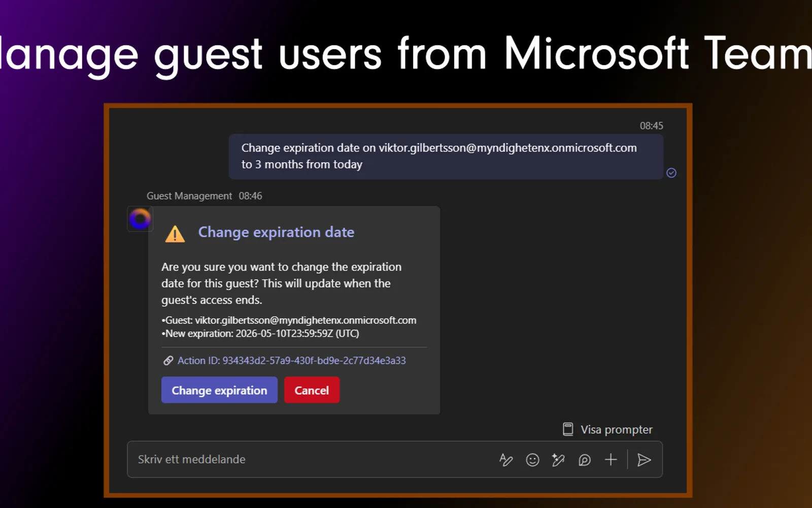Click the 'Are you sure' confirmation paragraph
This screenshot has width=812, height=508.
282,283
